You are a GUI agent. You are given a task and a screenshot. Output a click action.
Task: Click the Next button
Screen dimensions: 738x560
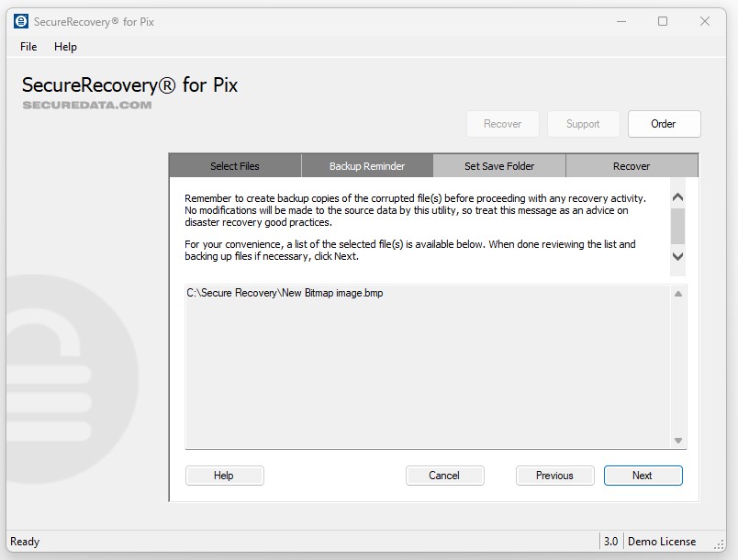(x=643, y=476)
